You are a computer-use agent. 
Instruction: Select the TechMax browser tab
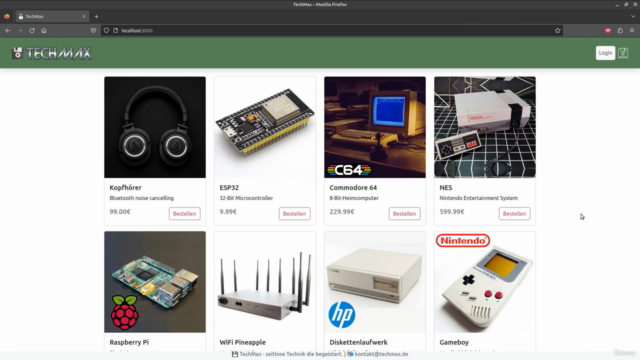52,17
